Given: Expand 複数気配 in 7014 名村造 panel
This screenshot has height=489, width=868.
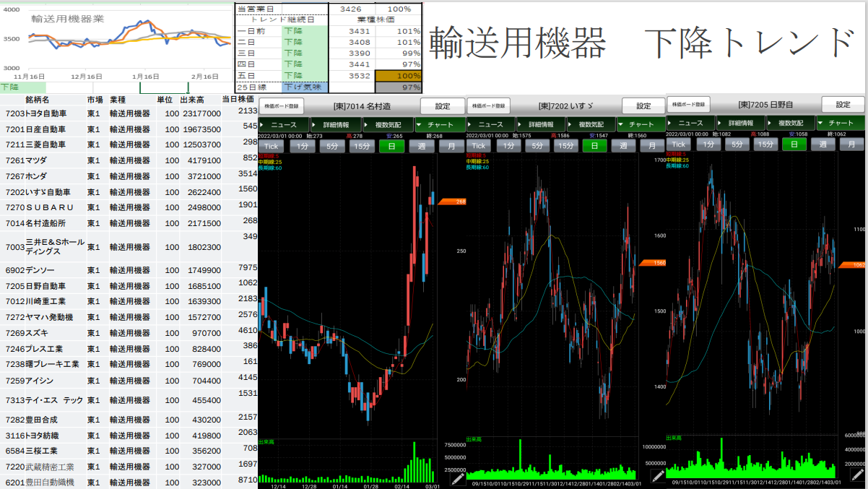Looking at the screenshot, I should tap(388, 124).
